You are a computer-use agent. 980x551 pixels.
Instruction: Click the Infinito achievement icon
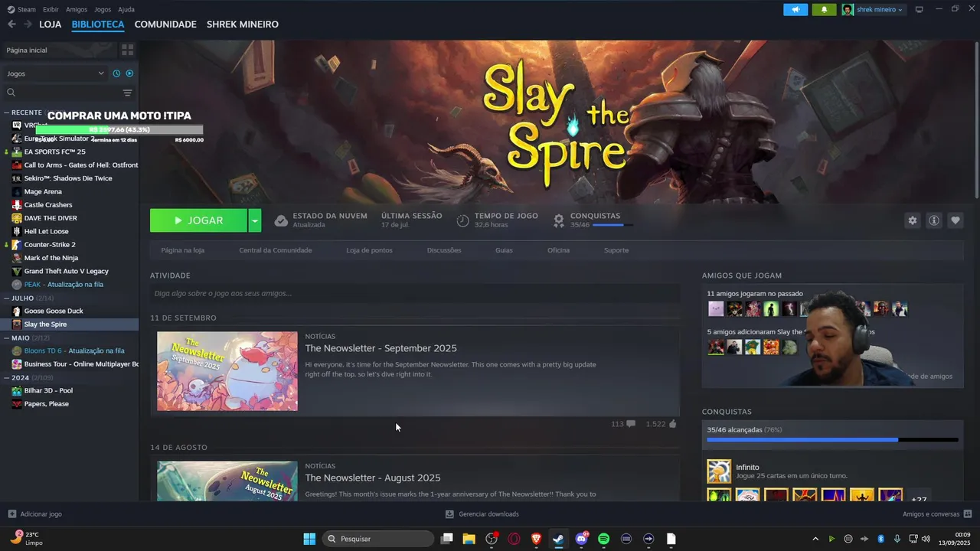(719, 471)
